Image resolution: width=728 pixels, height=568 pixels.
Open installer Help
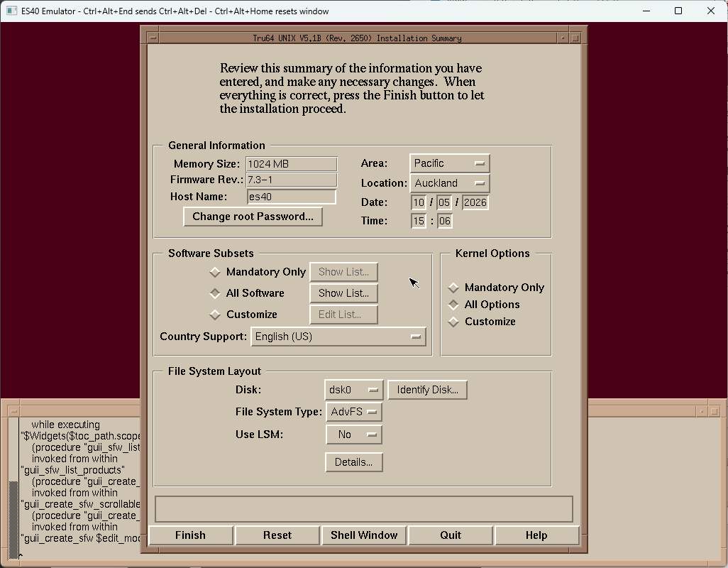coord(536,535)
